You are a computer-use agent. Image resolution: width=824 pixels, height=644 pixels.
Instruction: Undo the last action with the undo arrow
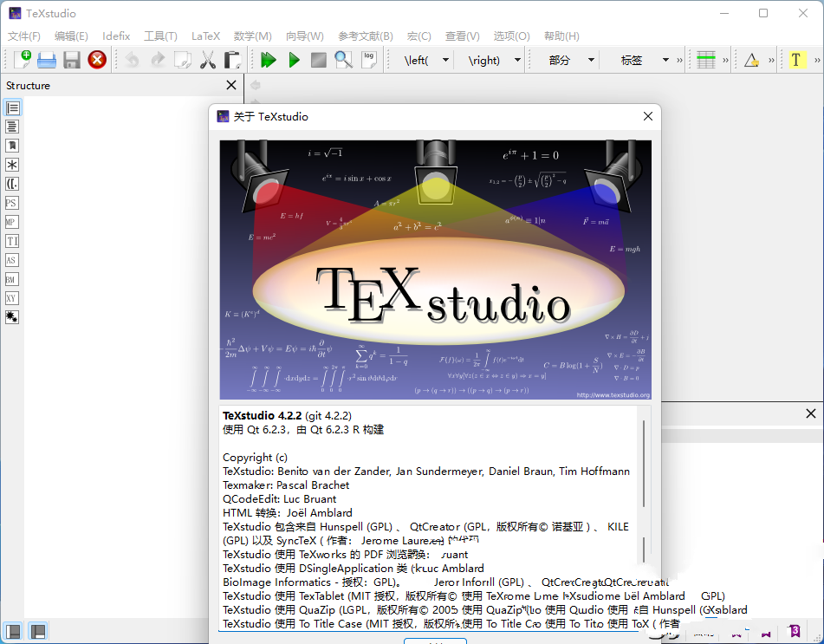pyautogui.click(x=132, y=60)
